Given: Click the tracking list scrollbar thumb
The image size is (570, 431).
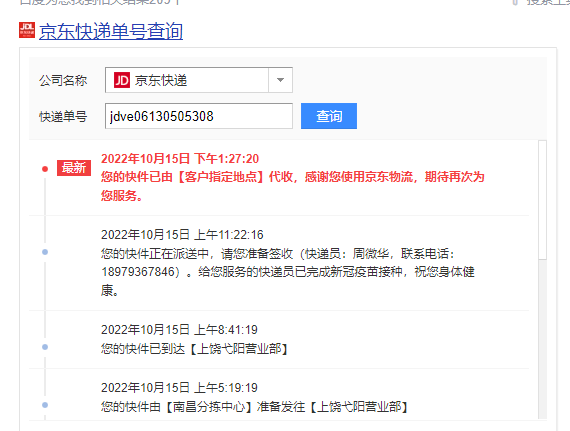Looking at the screenshot, I should [x=542, y=200].
